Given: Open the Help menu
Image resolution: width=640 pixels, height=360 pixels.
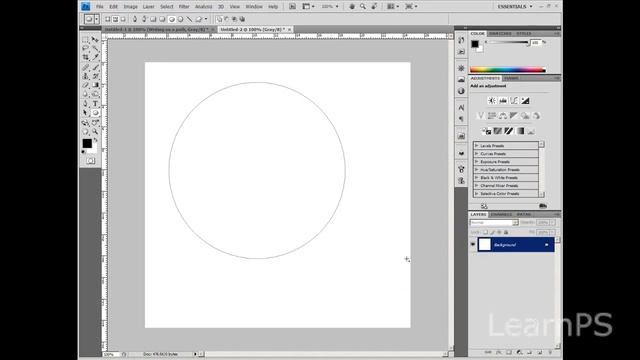Looking at the screenshot, I should click(x=273, y=7).
